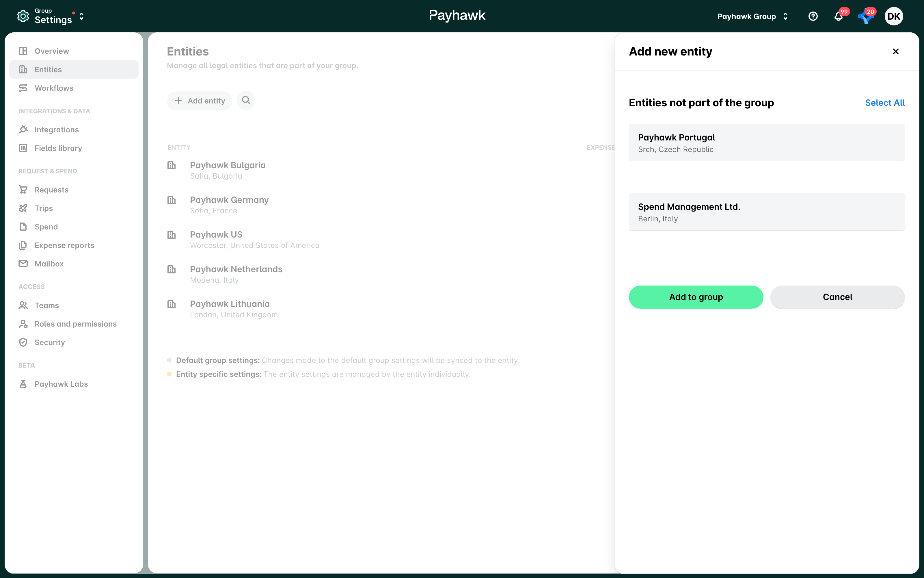Expand the Group Settings switcher arrows

[x=81, y=16]
